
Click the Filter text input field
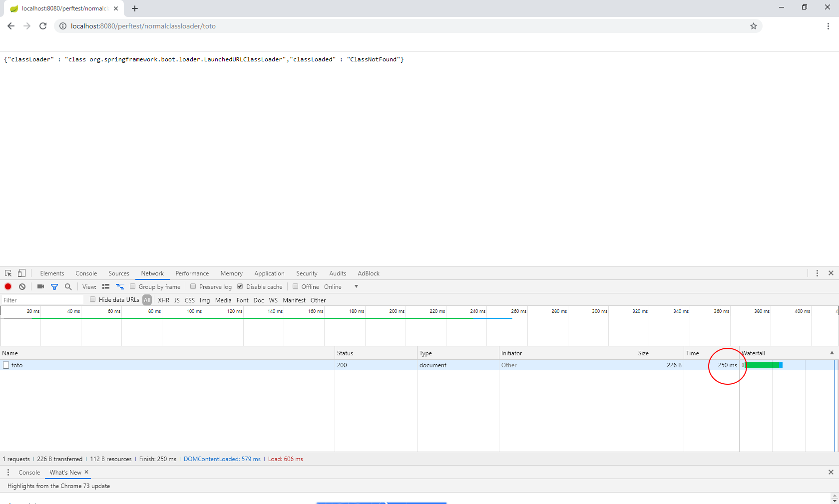42,300
